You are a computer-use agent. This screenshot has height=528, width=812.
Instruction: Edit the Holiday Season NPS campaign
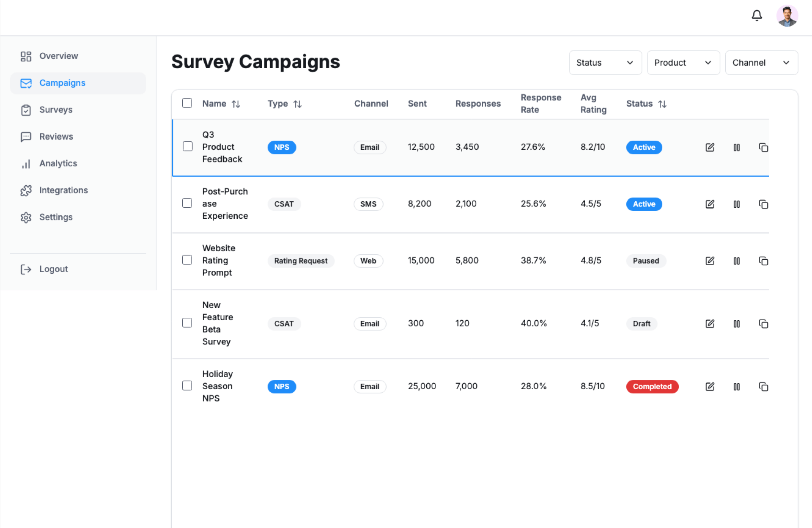[710, 386]
